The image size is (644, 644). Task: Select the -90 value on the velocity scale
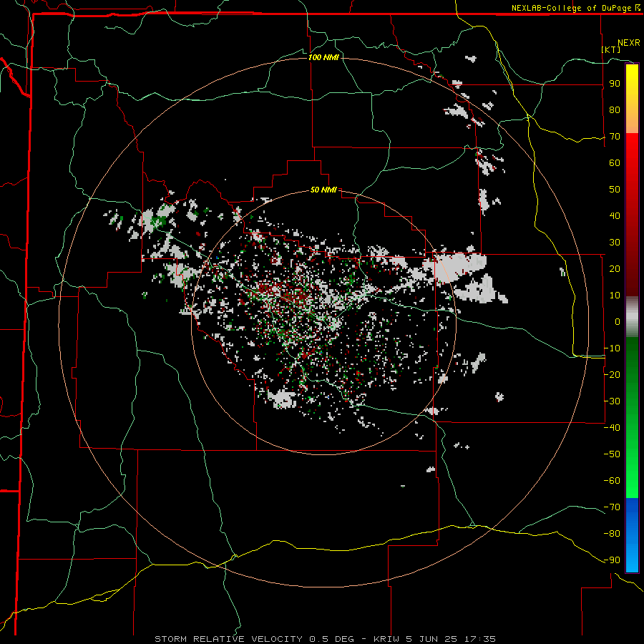(x=612, y=560)
